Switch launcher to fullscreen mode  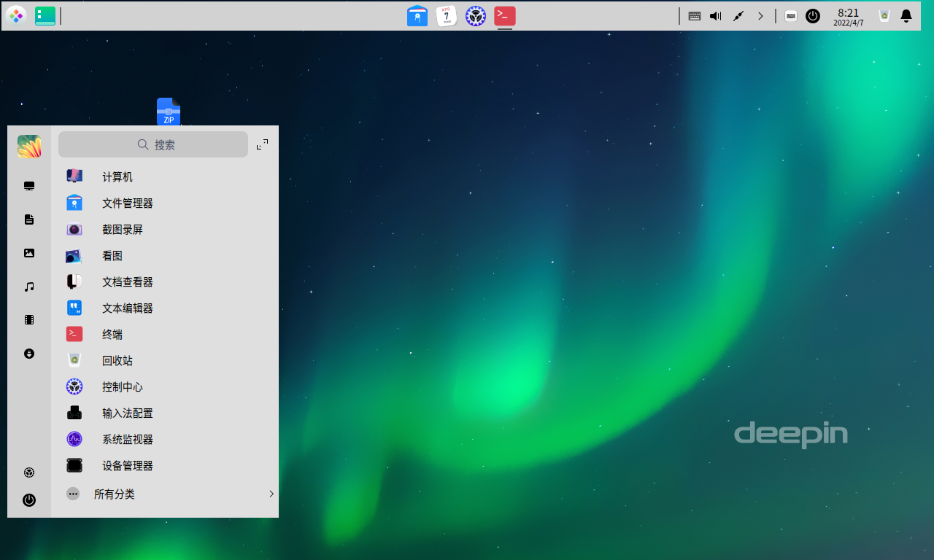(x=262, y=144)
